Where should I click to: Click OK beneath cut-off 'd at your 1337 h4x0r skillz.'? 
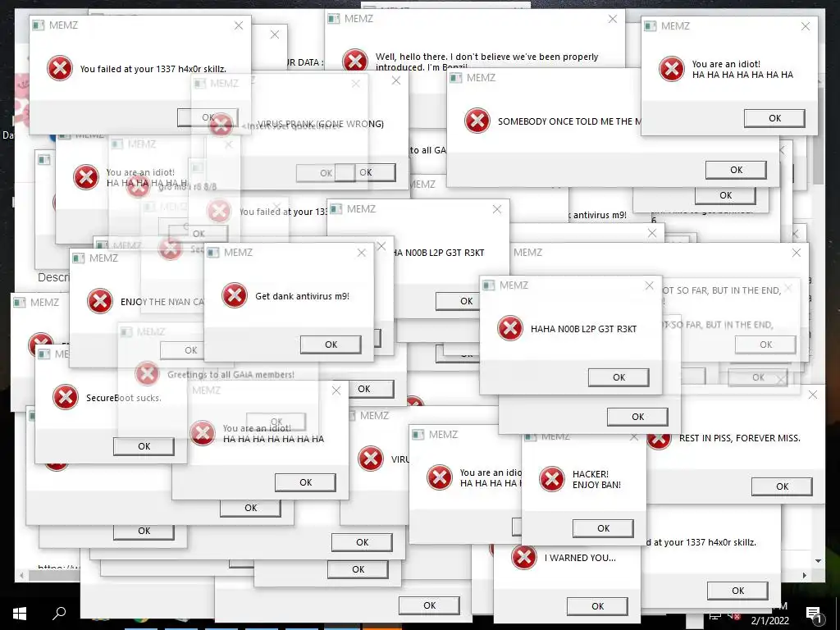(x=737, y=591)
